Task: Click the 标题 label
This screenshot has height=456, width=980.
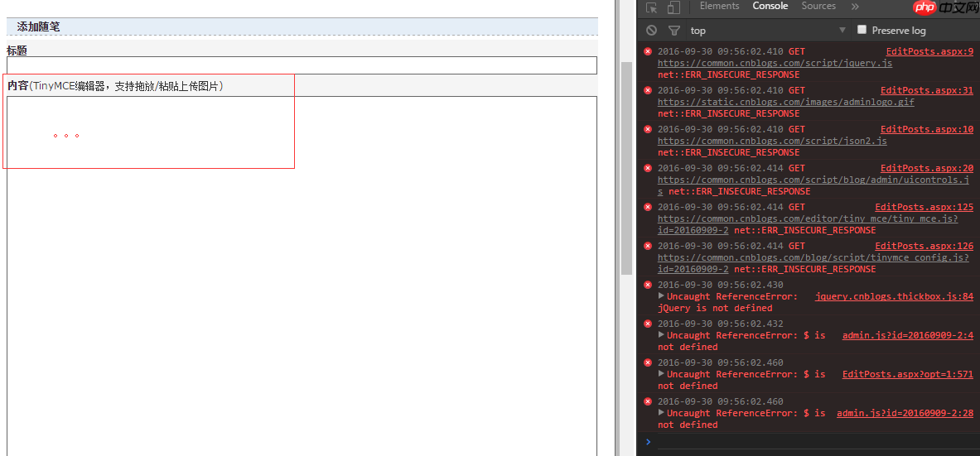Action: click(17, 50)
